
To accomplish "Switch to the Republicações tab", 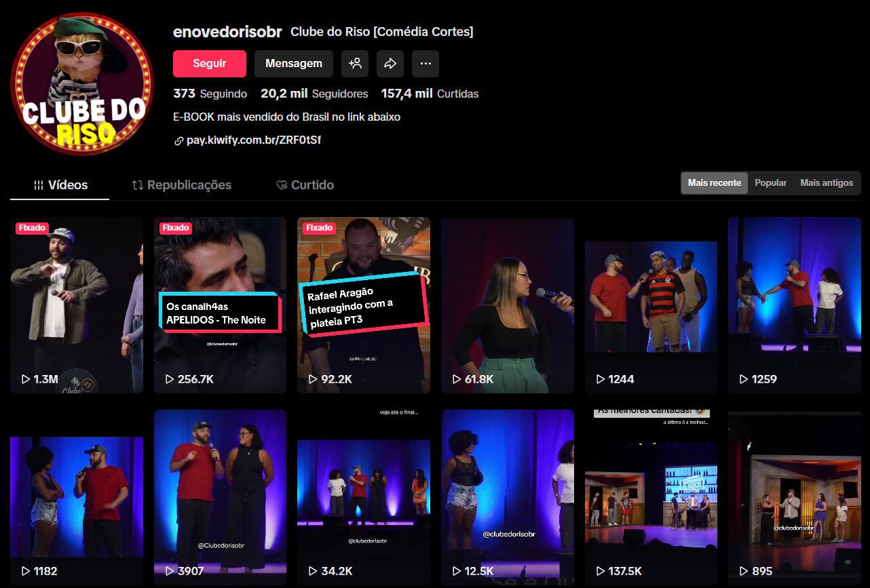I will [x=181, y=184].
